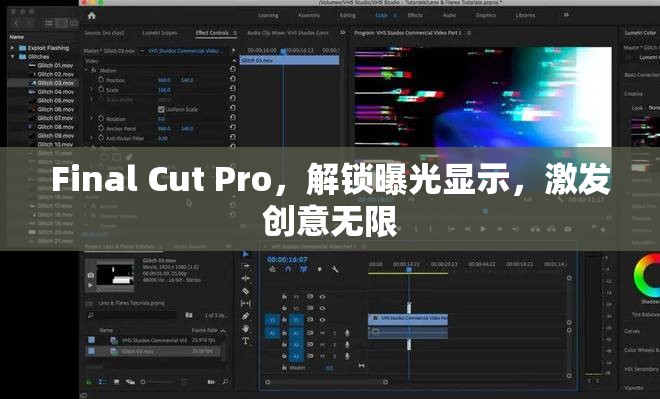Hide the V1 track output eye

(x=322, y=320)
